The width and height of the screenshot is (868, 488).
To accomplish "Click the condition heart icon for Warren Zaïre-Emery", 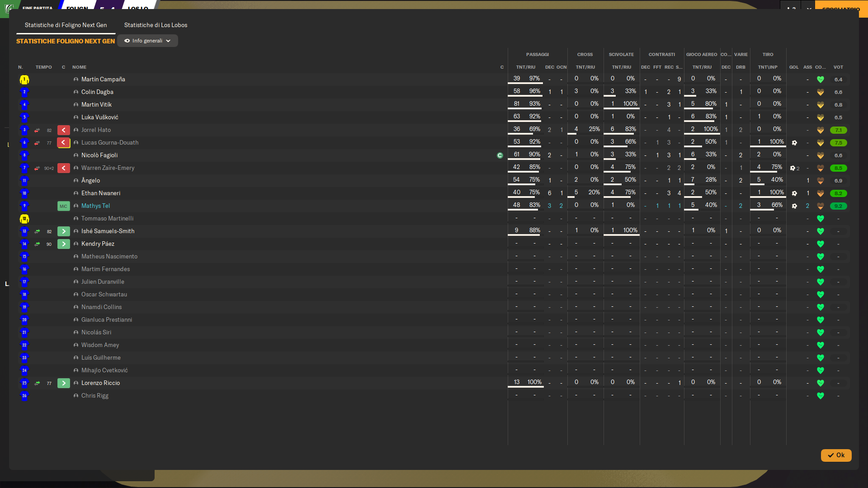I will click(821, 168).
